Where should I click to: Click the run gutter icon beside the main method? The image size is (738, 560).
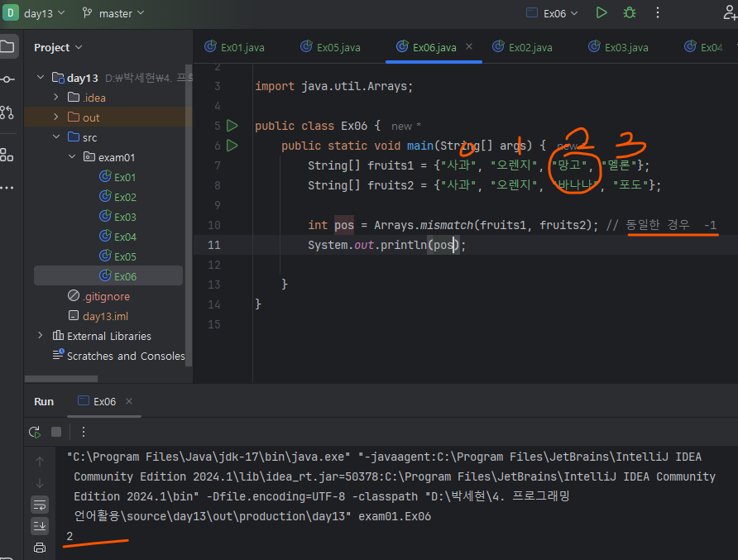pyautogui.click(x=232, y=146)
